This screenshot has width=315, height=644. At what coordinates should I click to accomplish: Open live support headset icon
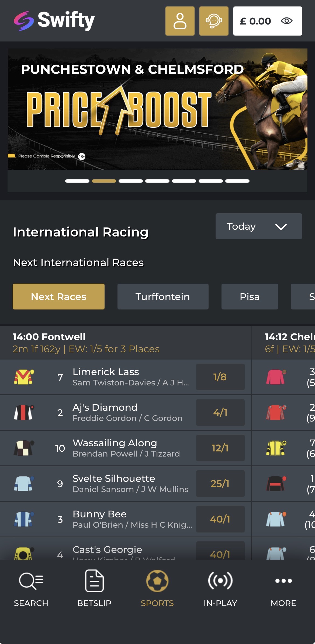(x=214, y=21)
